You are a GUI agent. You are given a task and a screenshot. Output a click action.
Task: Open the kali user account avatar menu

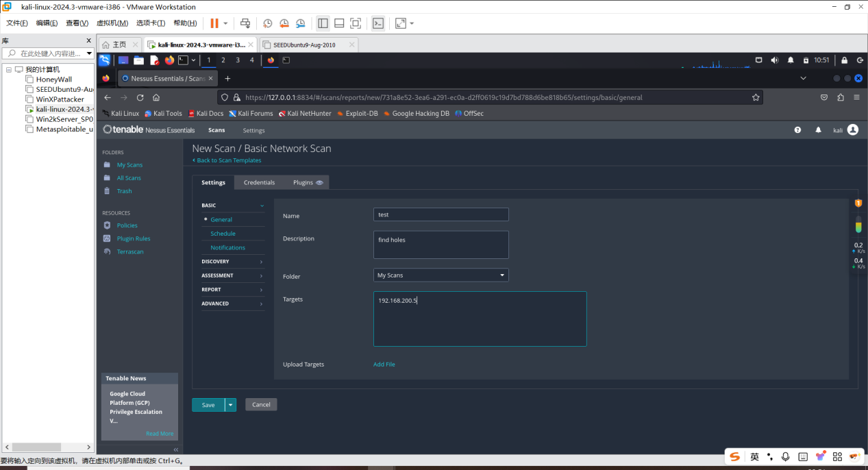[852, 129]
